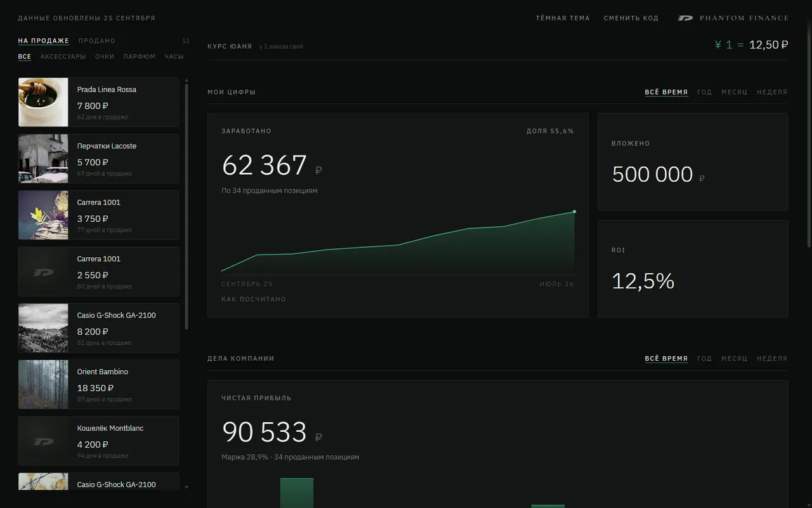This screenshot has height=508, width=812.
Task: Click the earned amount 62 367 ₽
Action: click(272, 166)
